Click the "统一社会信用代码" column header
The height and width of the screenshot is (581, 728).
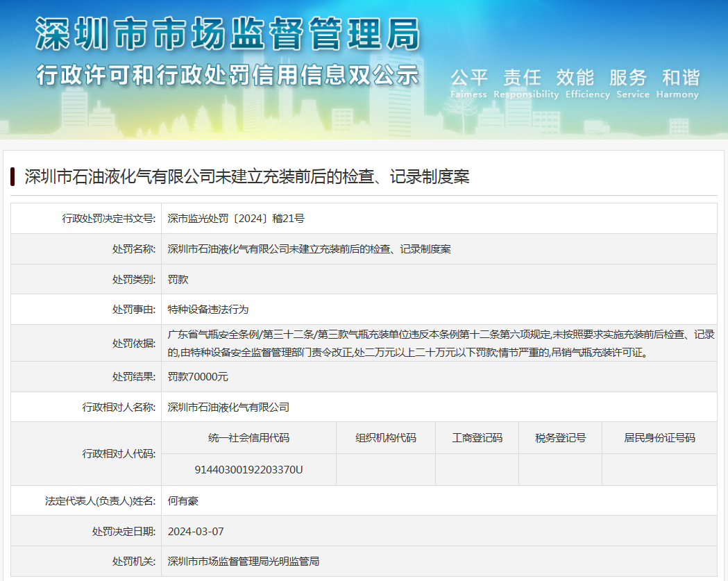249,438
